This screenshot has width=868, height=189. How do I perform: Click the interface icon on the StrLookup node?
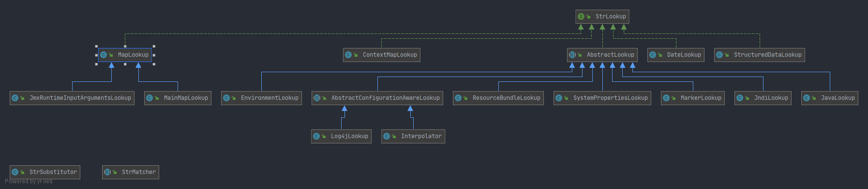[x=581, y=16]
